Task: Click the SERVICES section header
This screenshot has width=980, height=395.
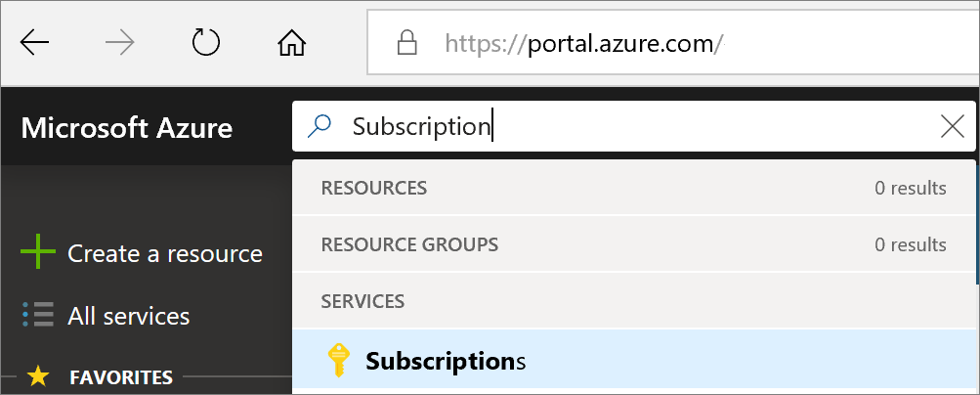Action: pyautogui.click(x=361, y=301)
